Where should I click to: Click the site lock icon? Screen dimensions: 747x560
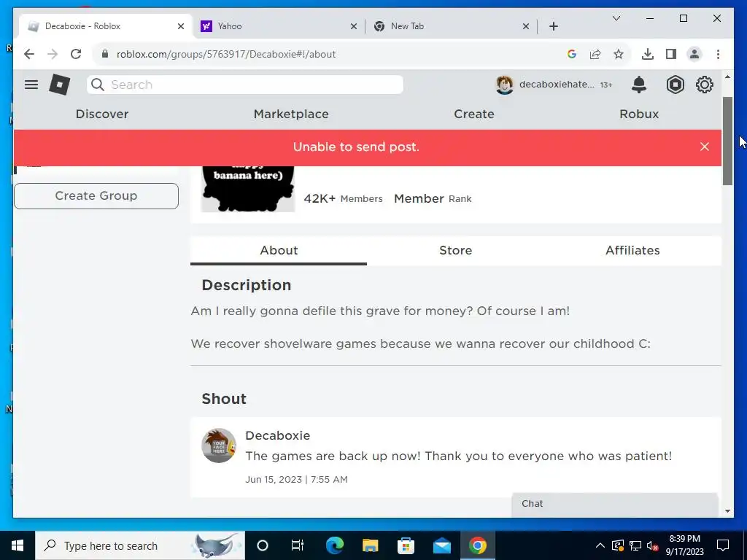point(105,54)
